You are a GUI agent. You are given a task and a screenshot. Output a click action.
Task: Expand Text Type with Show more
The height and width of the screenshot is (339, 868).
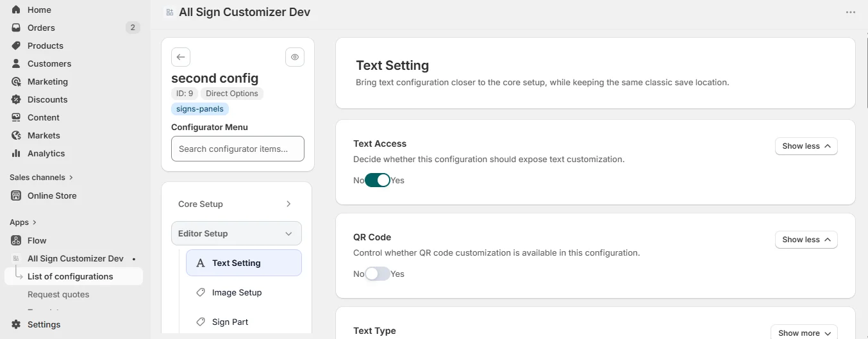coord(805,333)
